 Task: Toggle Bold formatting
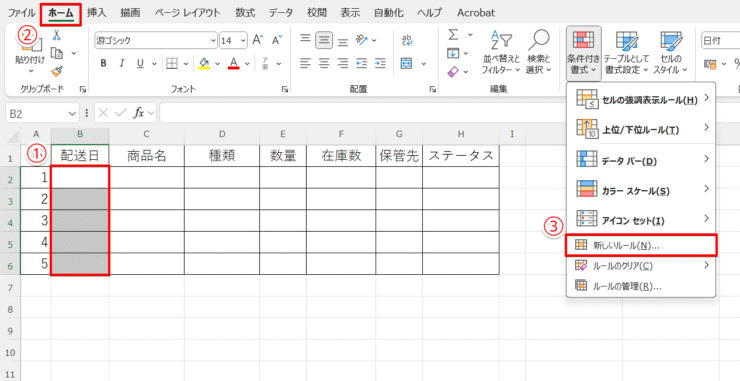tap(103, 63)
